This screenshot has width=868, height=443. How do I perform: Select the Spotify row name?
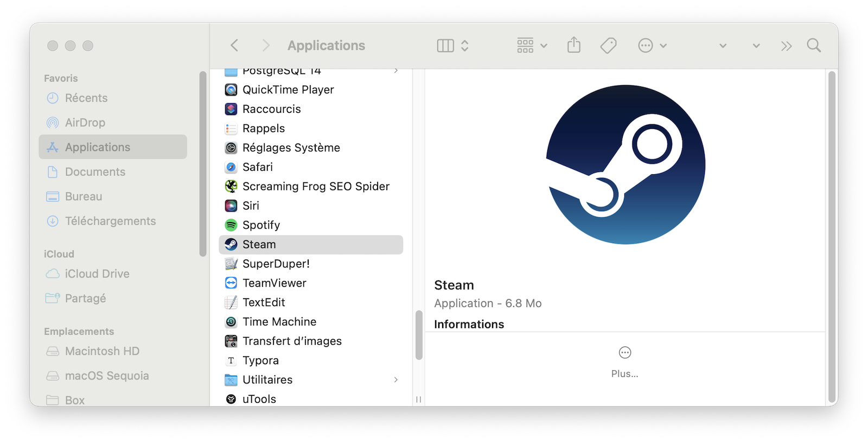(x=261, y=225)
